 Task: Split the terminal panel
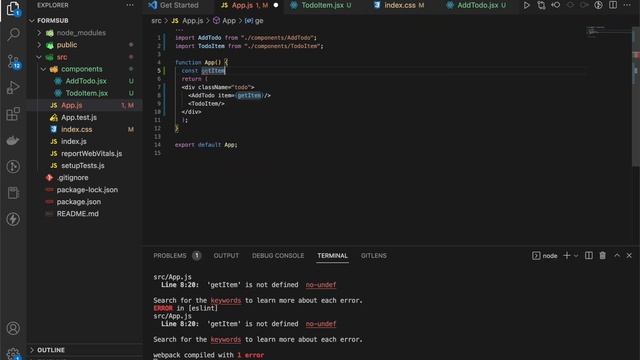(x=589, y=256)
